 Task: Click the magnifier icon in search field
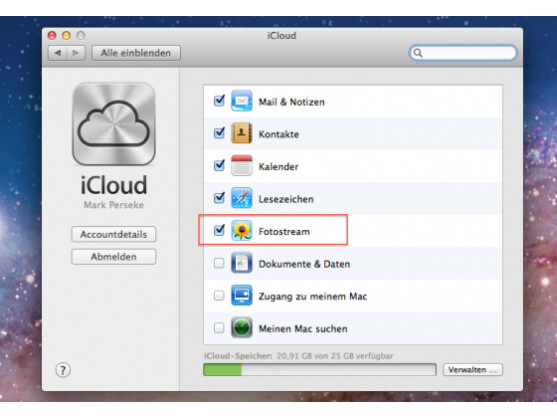point(418,53)
